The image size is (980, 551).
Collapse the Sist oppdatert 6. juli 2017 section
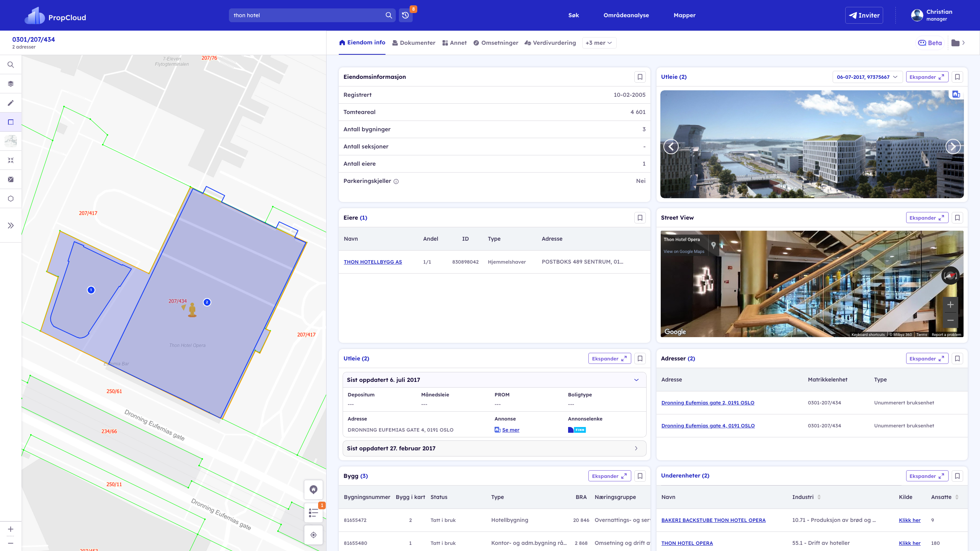click(494, 380)
